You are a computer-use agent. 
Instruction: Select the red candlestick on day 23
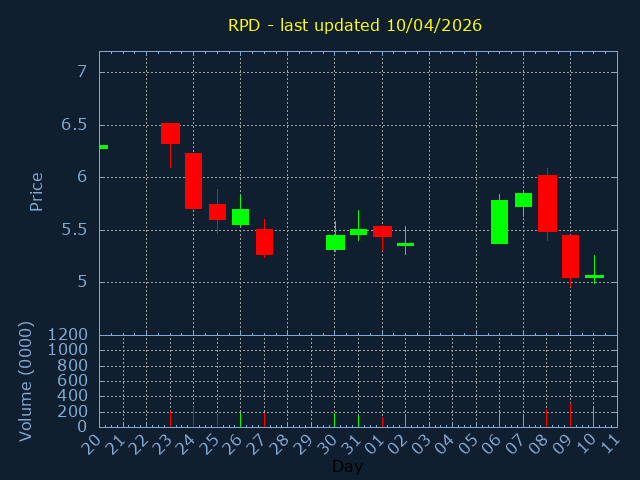pyautogui.click(x=170, y=133)
